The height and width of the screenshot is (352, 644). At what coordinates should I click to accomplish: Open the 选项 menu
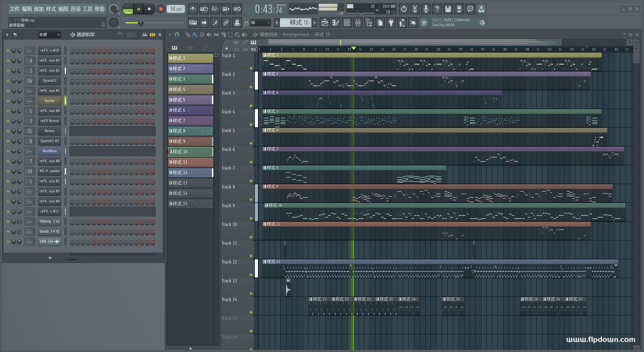tap(75, 9)
